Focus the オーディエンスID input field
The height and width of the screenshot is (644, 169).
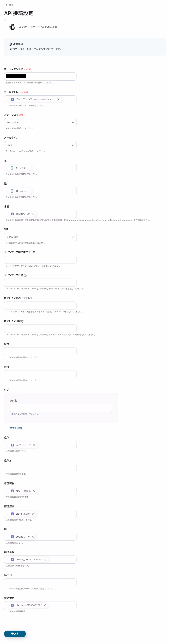pos(40,77)
